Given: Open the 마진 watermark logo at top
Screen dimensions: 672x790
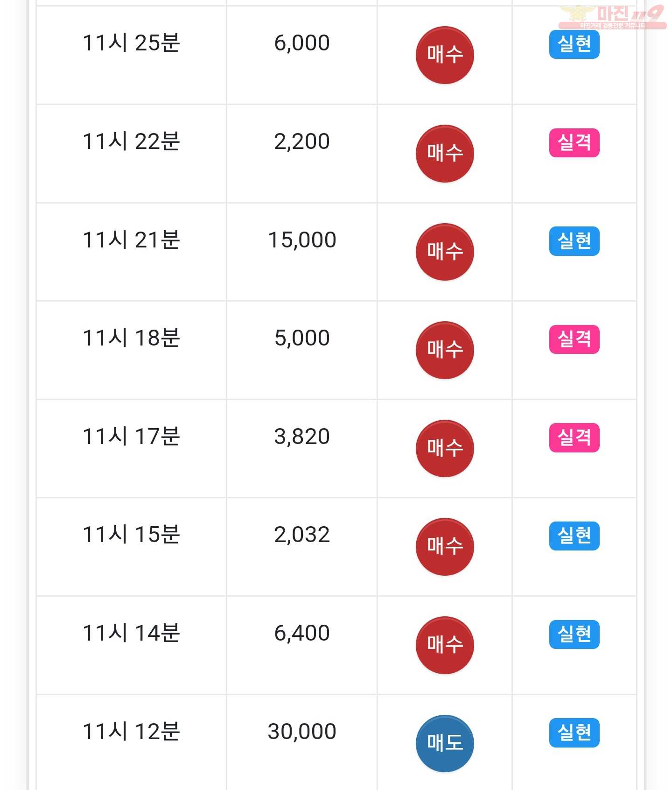Looking at the screenshot, I should click(612, 17).
